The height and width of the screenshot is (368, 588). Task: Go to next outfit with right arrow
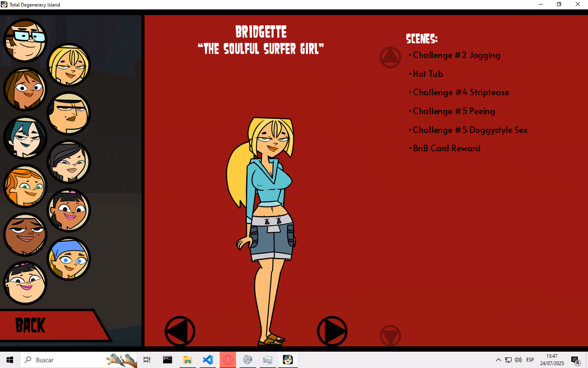(332, 331)
